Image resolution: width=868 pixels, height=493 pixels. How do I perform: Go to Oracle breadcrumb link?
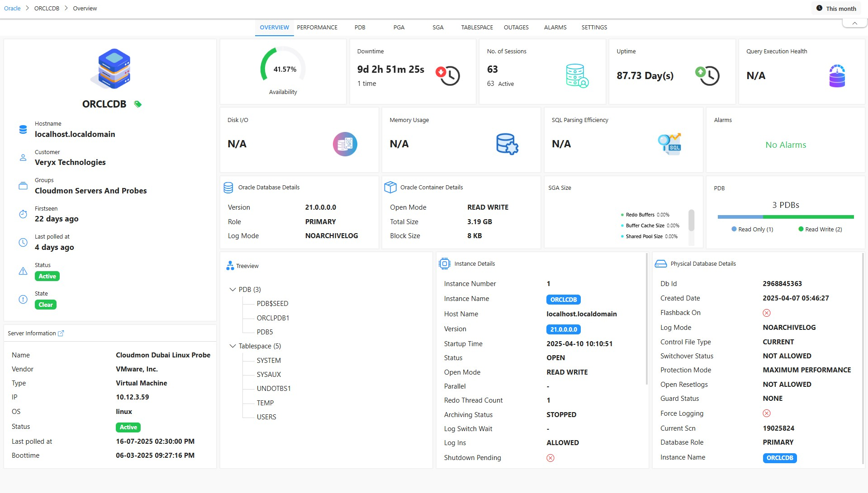pyautogui.click(x=12, y=9)
